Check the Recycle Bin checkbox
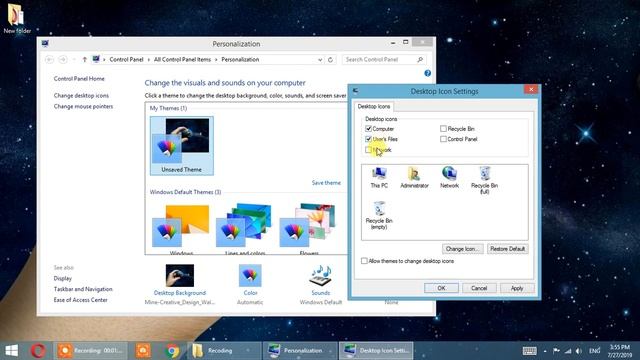Screen dimensions: 640x360 (443, 129)
